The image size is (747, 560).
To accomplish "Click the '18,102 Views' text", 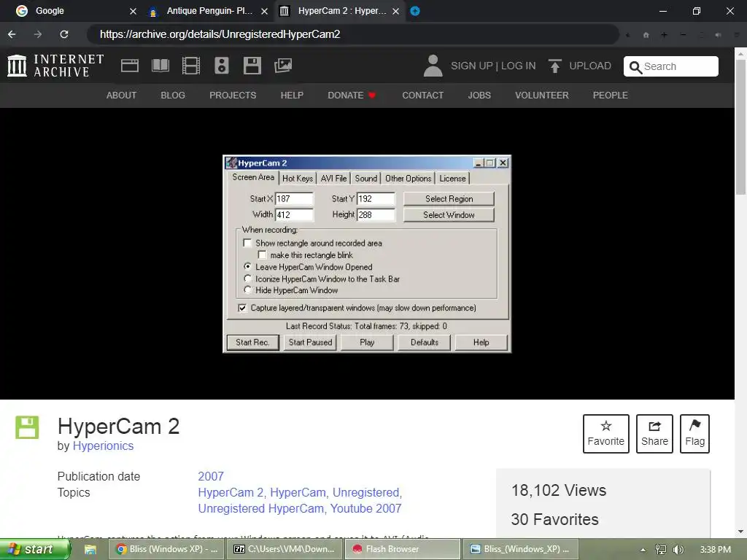I will click(x=559, y=491).
